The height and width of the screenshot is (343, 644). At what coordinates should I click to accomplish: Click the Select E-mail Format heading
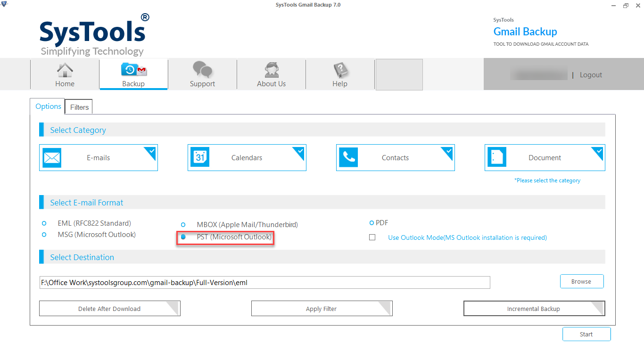(x=87, y=203)
